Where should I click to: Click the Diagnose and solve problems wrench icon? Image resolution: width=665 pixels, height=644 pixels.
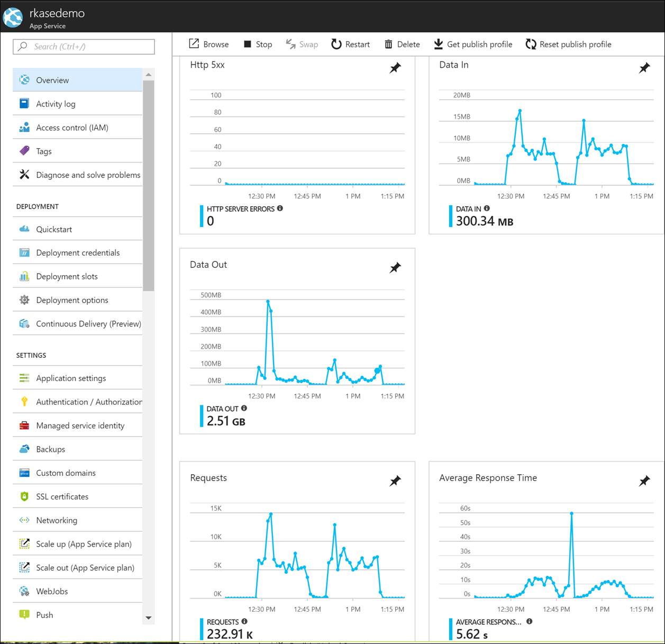[24, 175]
